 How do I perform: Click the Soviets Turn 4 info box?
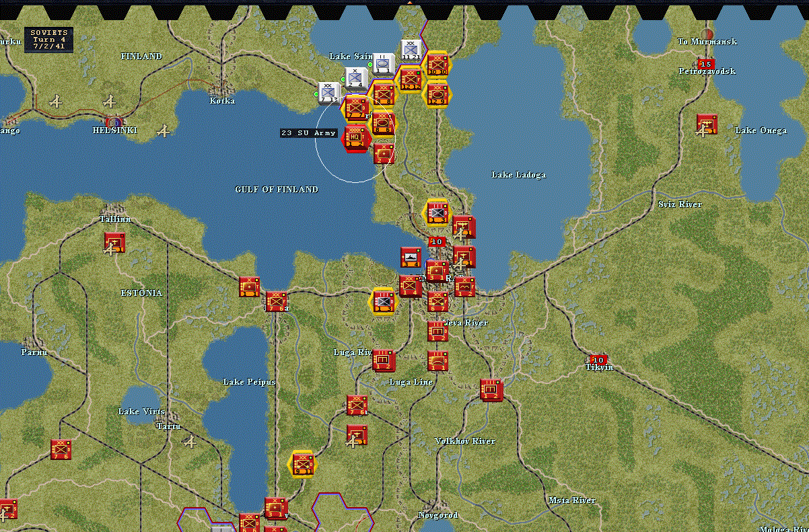tap(49, 40)
